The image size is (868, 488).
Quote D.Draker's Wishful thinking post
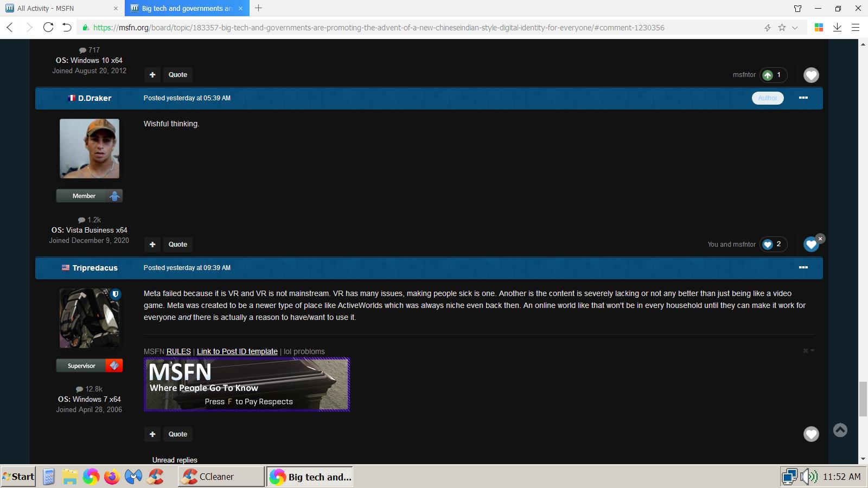178,245
